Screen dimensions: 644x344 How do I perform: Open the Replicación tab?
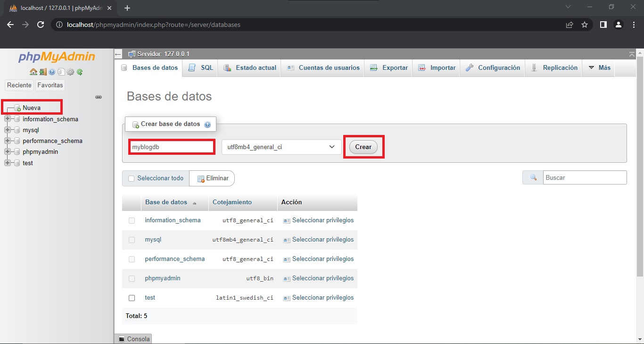click(554, 68)
